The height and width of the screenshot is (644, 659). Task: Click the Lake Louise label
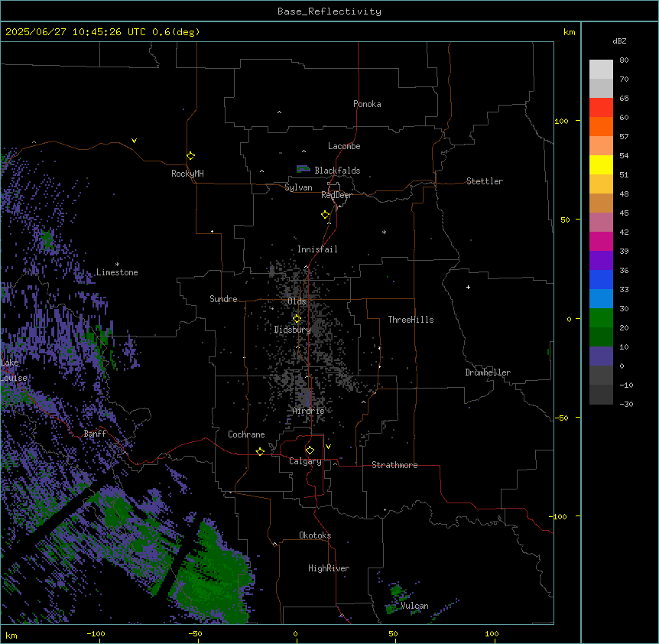(x=14, y=370)
